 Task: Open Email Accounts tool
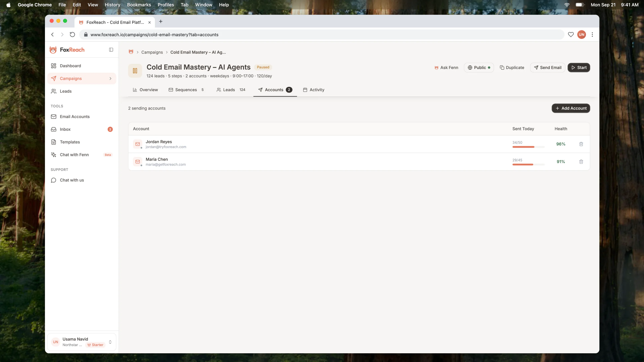[82, 116]
